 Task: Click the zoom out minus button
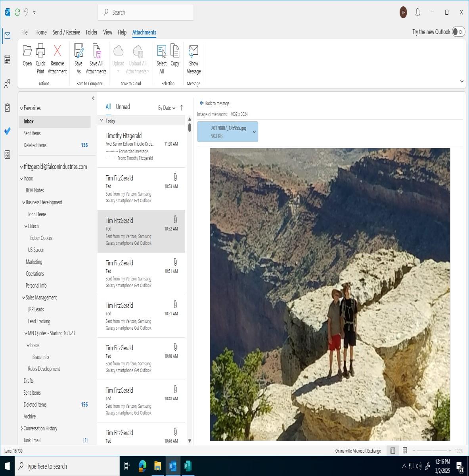click(414, 451)
